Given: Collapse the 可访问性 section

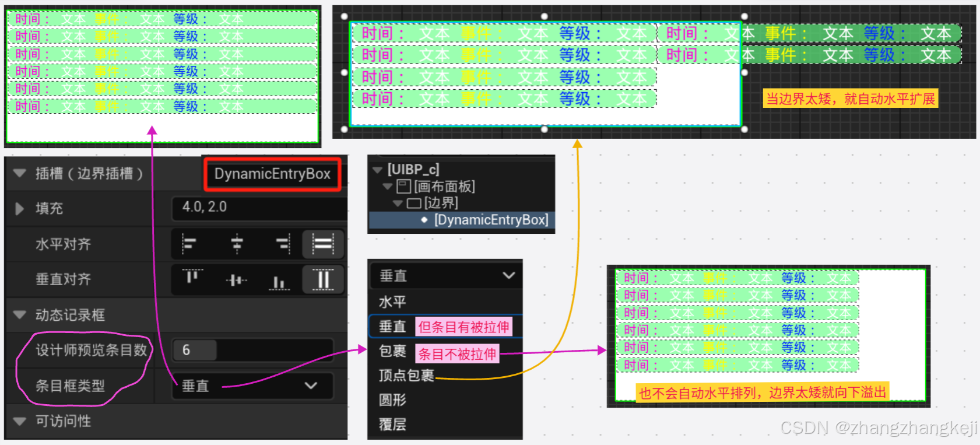Looking at the screenshot, I should point(19,421).
